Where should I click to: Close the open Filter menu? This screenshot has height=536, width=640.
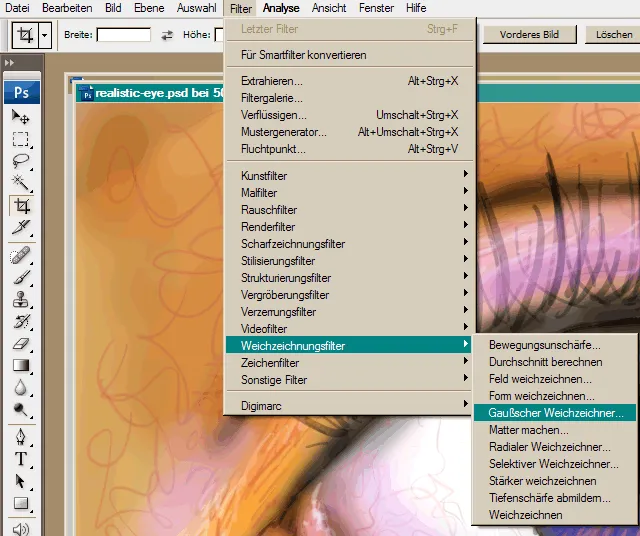[x=240, y=8]
